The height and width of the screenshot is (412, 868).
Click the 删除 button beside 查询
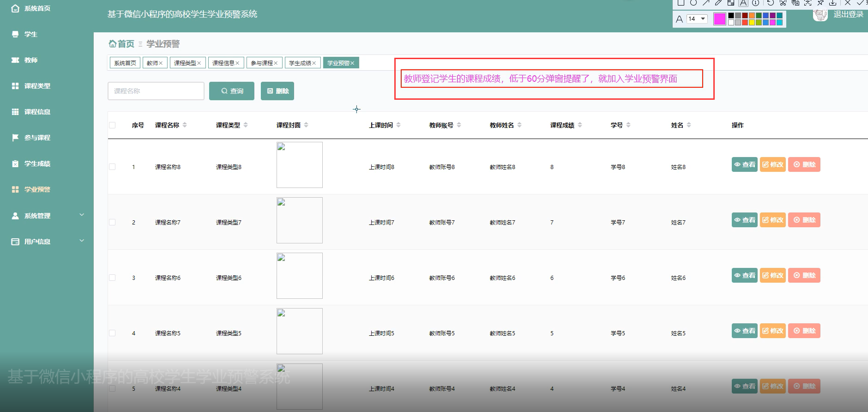click(277, 91)
